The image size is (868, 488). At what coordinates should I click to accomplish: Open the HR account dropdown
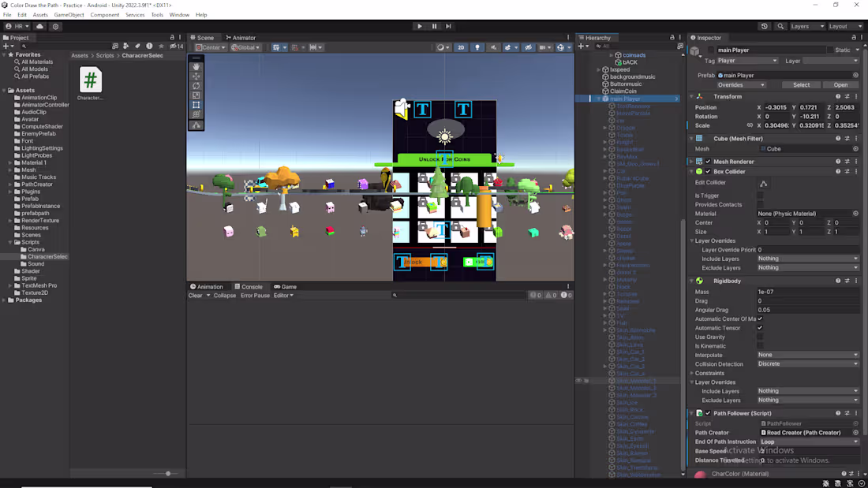[x=17, y=26]
